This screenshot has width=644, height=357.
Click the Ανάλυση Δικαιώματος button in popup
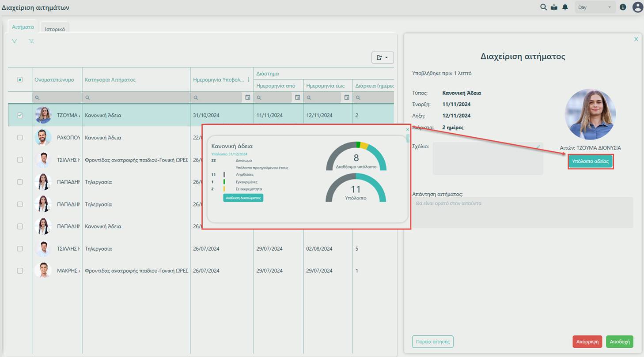pyautogui.click(x=243, y=198)
